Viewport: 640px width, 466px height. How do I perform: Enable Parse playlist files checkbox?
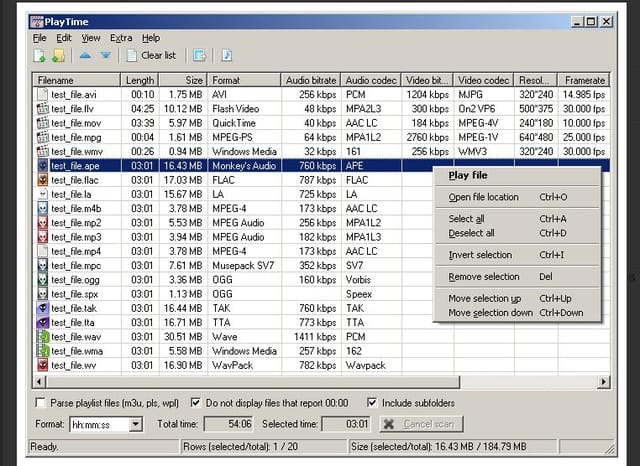coord(40,403)
